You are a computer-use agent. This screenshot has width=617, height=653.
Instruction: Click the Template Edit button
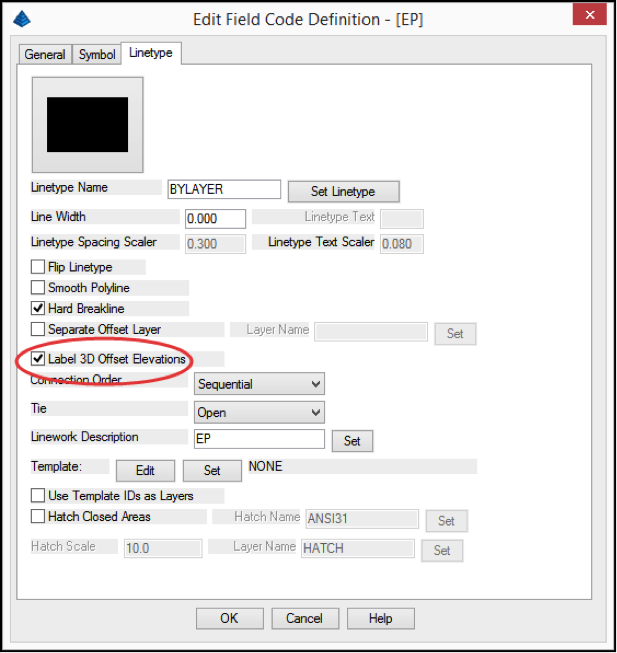coord(145,471)
